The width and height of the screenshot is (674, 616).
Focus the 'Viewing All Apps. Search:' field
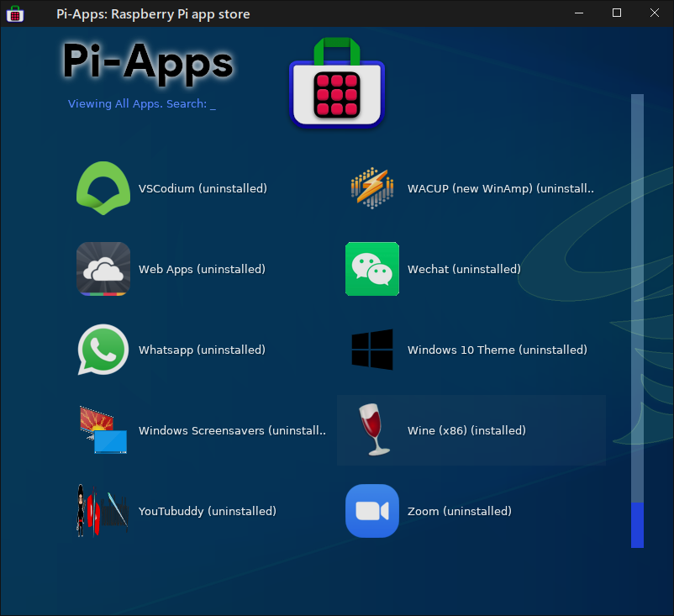click(142, 104)
